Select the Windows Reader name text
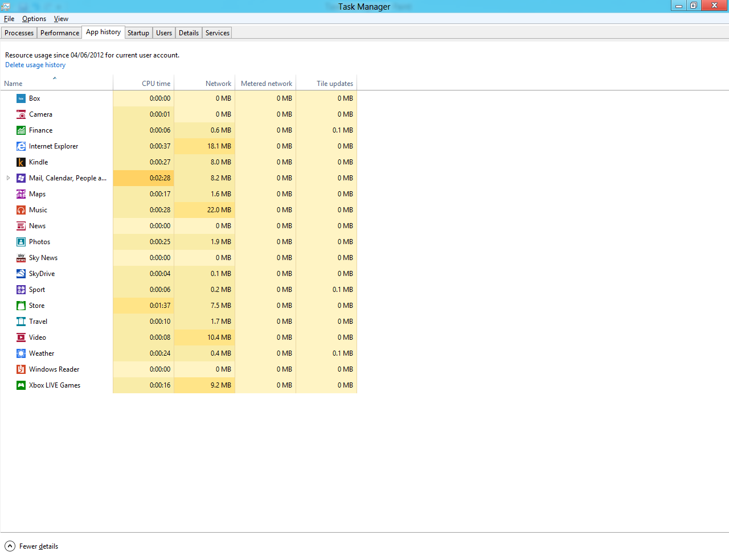 point(54,369)
